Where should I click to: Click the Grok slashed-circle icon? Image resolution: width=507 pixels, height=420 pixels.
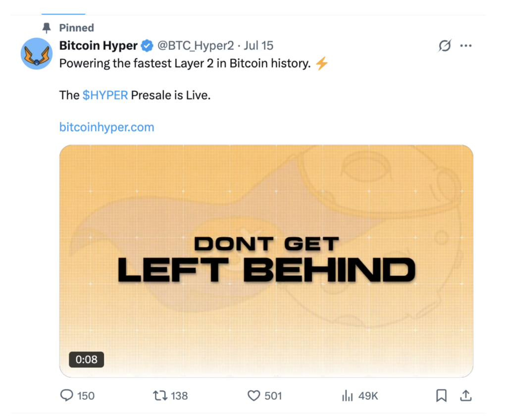coord(445,46)
